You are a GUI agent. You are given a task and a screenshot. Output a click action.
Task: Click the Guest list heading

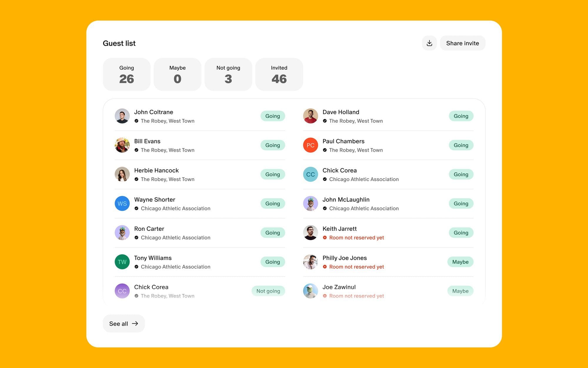pyautogui.click(x=119, y=43)
